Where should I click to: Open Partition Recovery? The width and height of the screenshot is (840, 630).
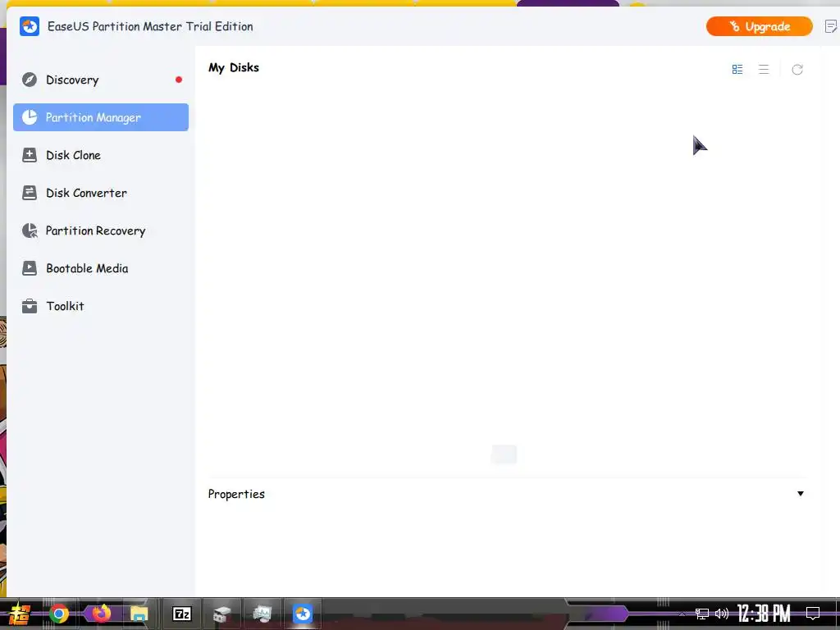(101, 231)
